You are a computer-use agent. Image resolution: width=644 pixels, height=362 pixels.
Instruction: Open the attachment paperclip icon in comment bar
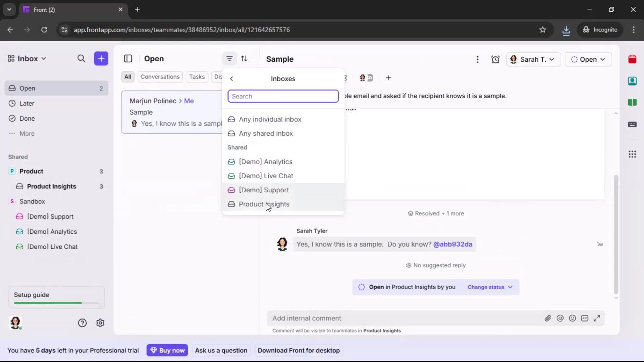tap(548, 318)
